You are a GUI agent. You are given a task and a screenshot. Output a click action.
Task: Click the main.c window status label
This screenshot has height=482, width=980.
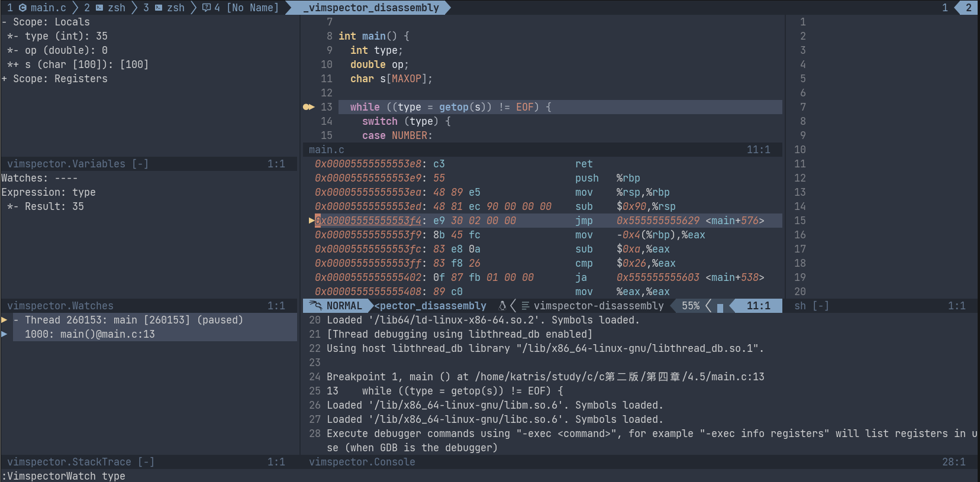(326, 150)
